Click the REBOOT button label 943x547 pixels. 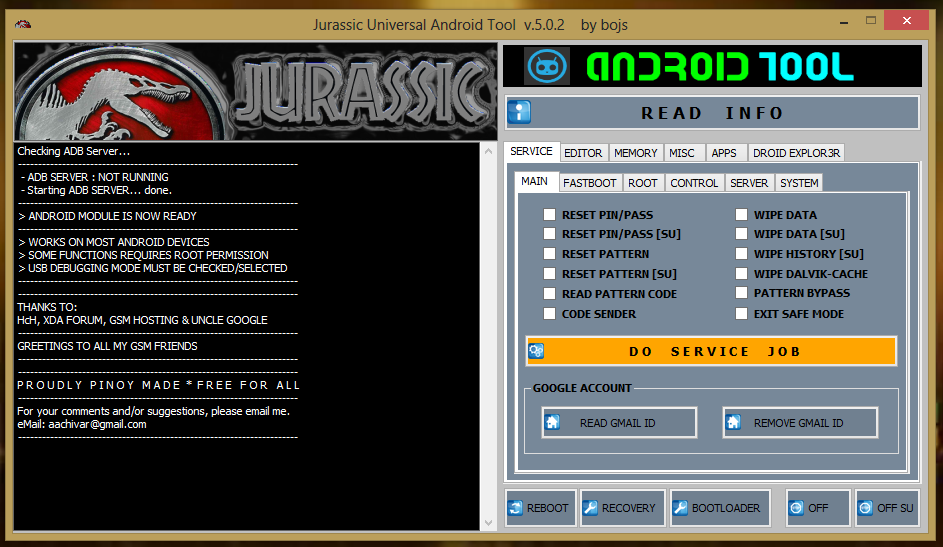pos(547,508)
